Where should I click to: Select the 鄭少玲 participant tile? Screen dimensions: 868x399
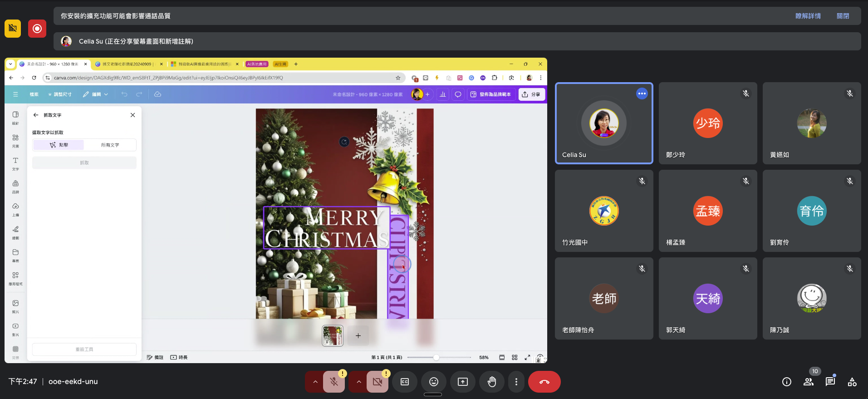[x=707, y=123]
